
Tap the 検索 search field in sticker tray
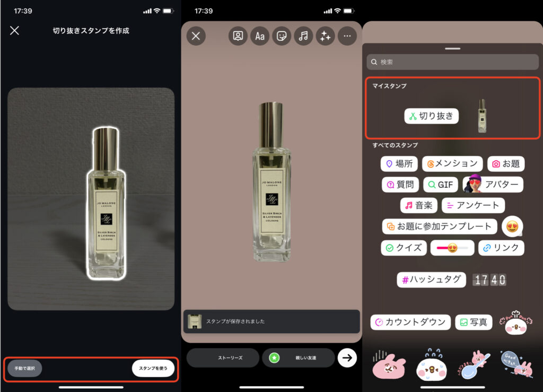(x=452, y=62)
